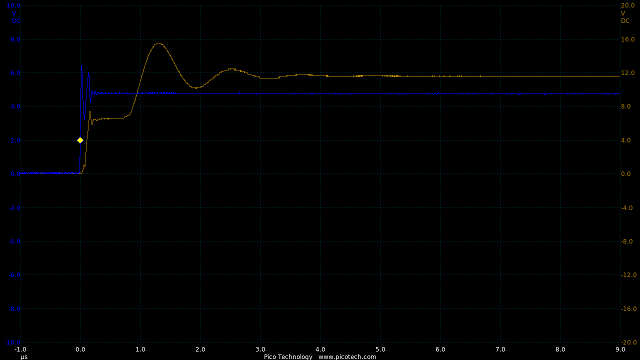The height and width of the screenshot is (360, 640).
Task: Click the orange -12.0 label on right axis
Action: [x=627, y=275]
